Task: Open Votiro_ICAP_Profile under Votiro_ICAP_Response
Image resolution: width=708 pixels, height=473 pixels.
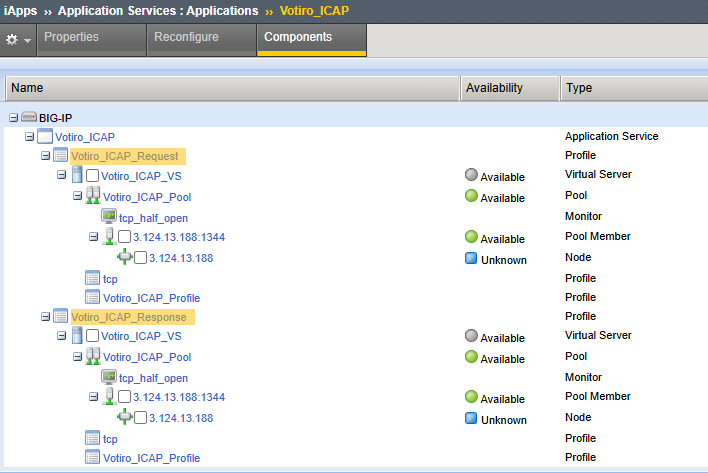Action: (x=151, y=458)
